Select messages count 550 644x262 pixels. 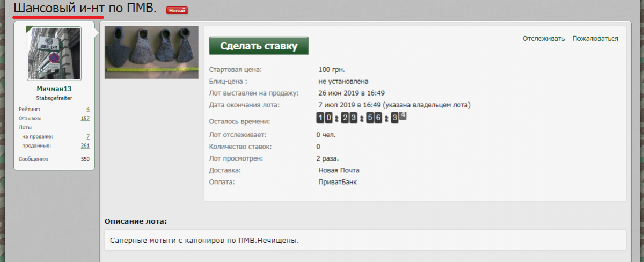pos(85,159)
